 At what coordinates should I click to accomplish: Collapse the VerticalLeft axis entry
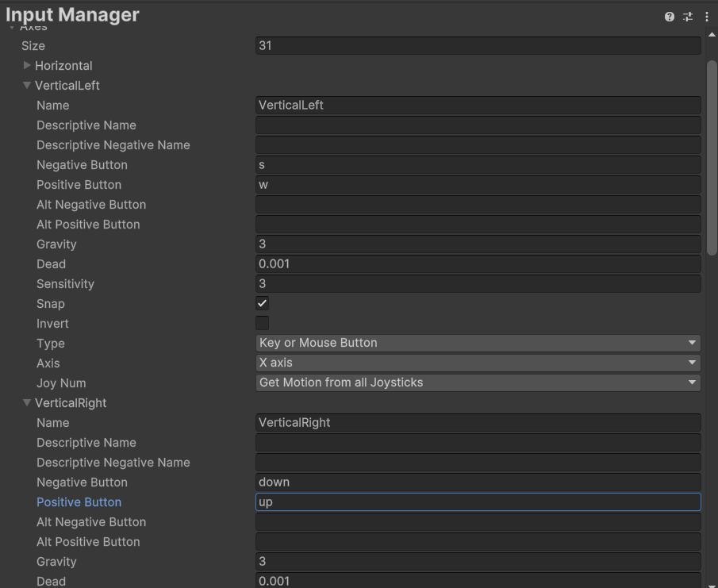click(x=27, y=85)
